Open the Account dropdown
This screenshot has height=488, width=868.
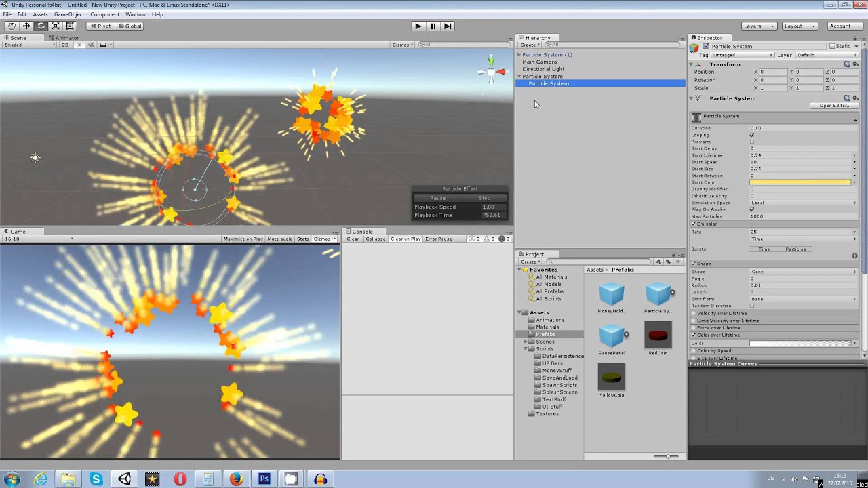click(x=845, y=26)
